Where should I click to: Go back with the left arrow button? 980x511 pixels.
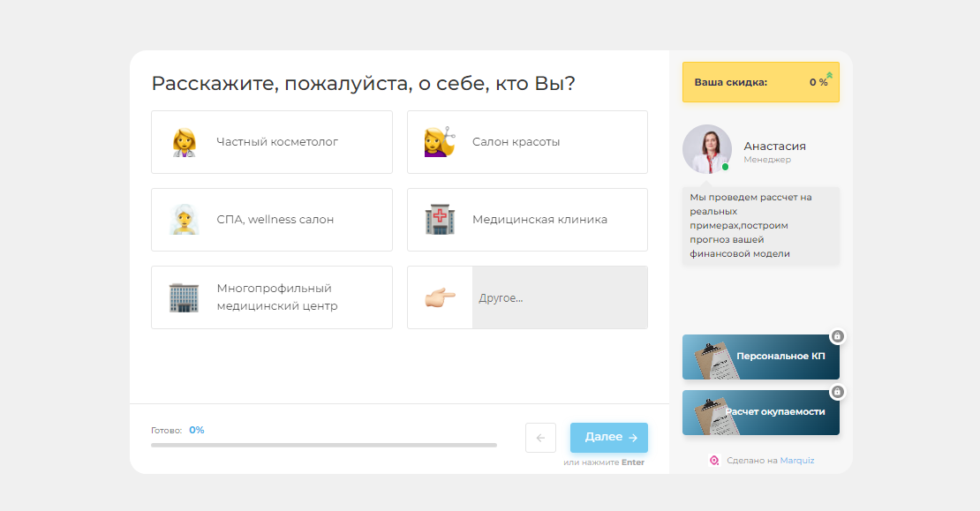coord(540,437)
